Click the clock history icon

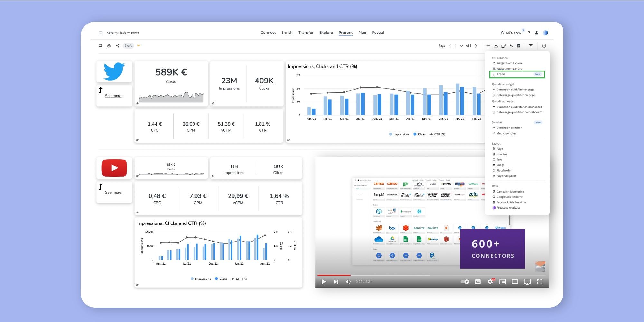click(544, 46)
